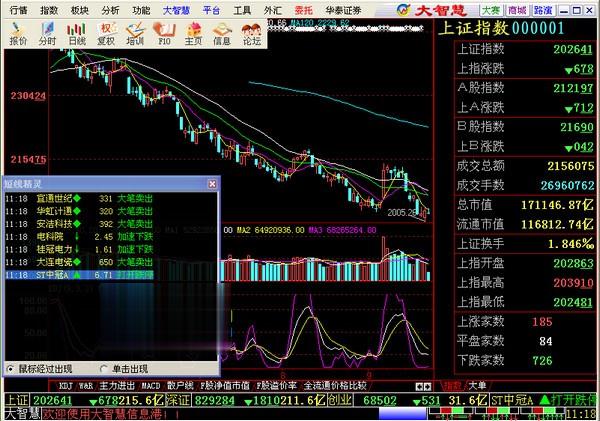The width and height of the screenshot is (600, 421).
Task: Click the 大赛 button in title bar
Action: click(x=491, y=10)
